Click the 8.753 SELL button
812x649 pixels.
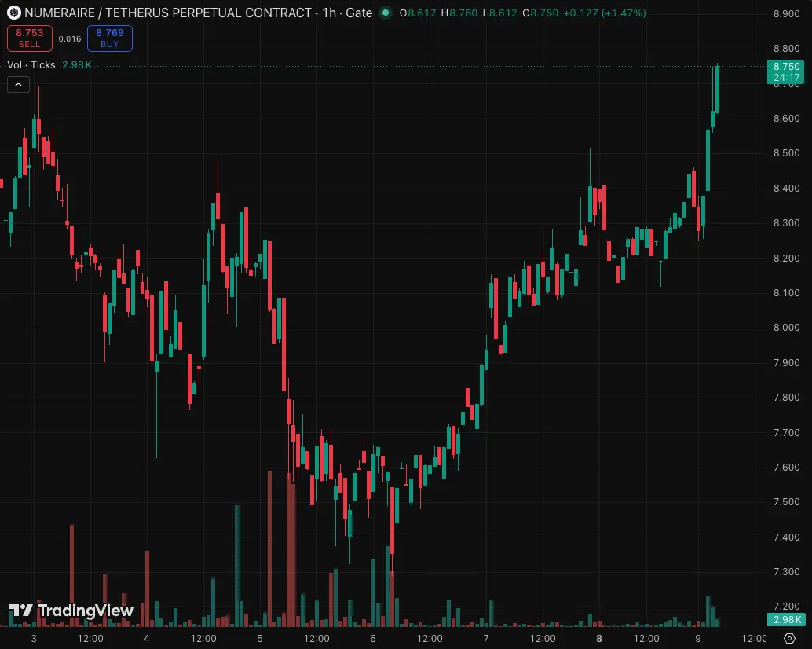tap(30, 38)
